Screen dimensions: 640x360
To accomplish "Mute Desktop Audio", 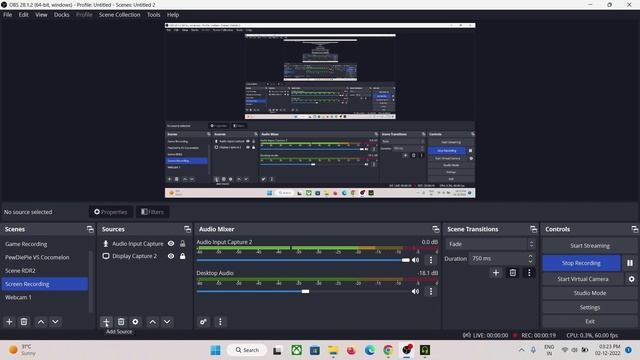I will 416,291.
